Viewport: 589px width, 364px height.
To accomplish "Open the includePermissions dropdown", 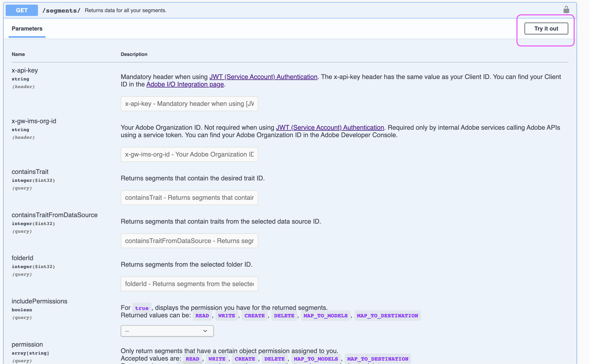I will [x=167, y=331].
